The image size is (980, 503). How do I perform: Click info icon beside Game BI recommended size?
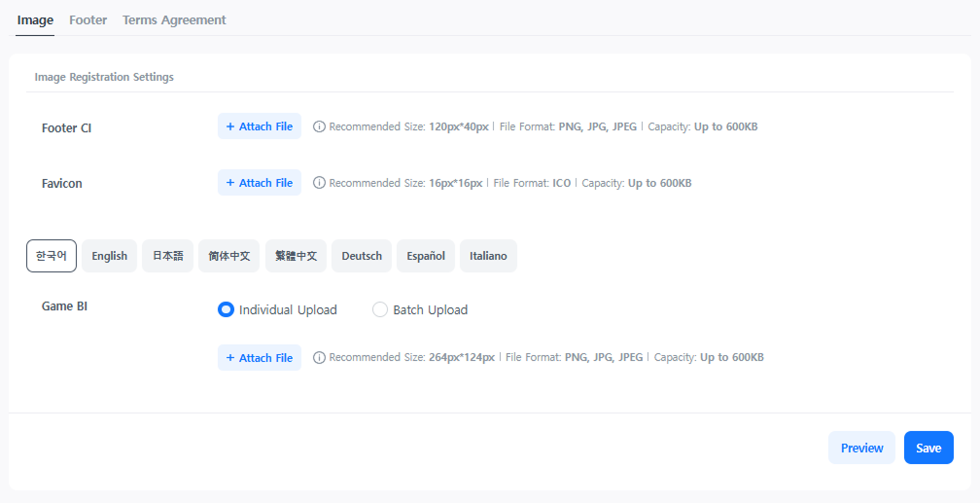click(x=319, y=358)
